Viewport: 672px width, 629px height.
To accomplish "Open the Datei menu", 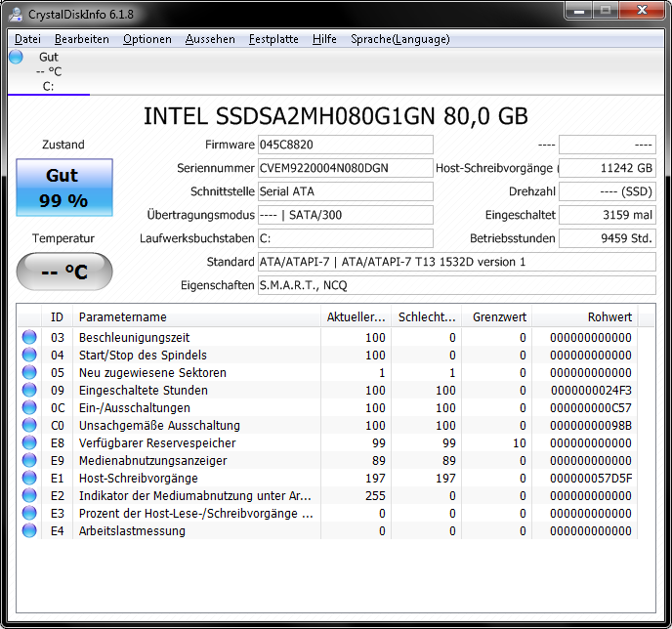I will point(27,39).
